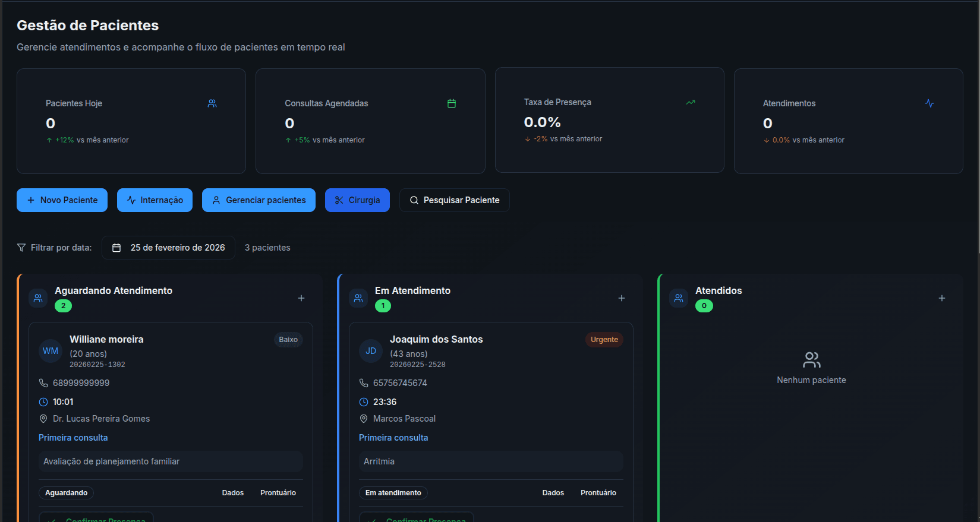Click the 3 pacientes count text
980x522 pixels.
click(x=267, y=248)
